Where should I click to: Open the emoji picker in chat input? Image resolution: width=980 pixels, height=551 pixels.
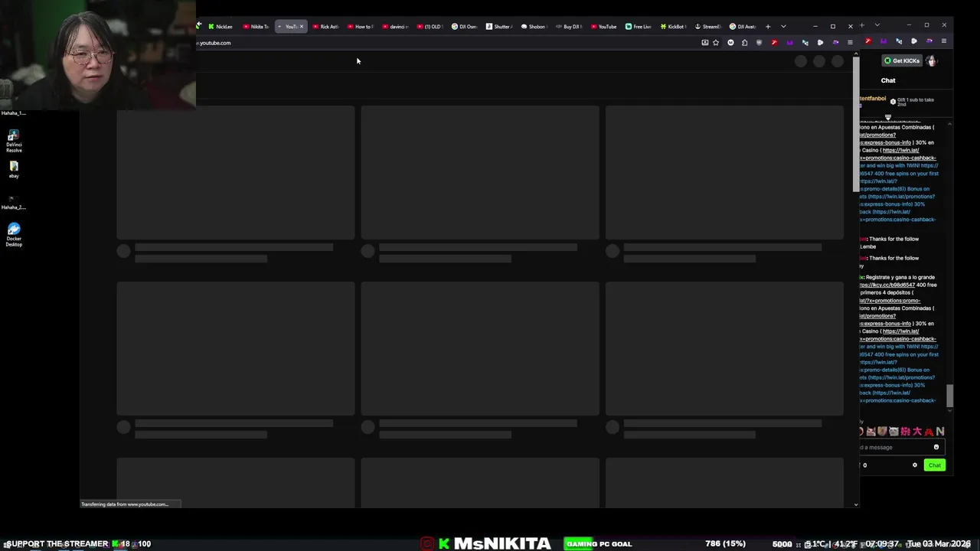(936, 447)
